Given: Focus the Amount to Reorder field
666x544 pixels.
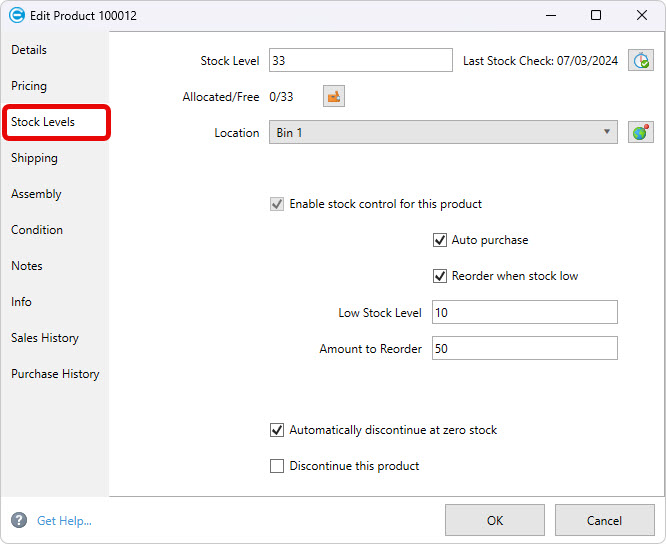Looking at the screenshot, I should [x=524, y=349].
